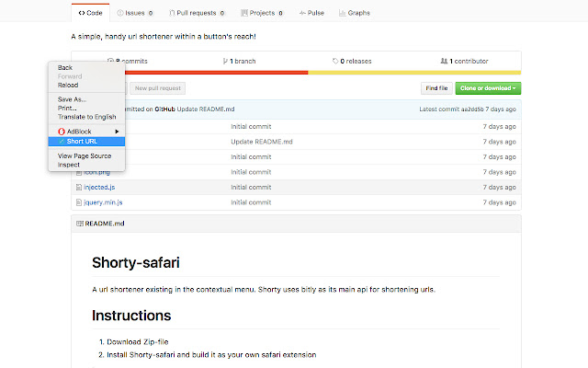Switch to the Issues tab

(135, 13)
